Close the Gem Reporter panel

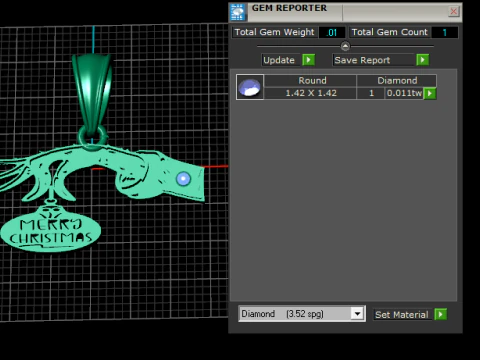click(453, 12)
